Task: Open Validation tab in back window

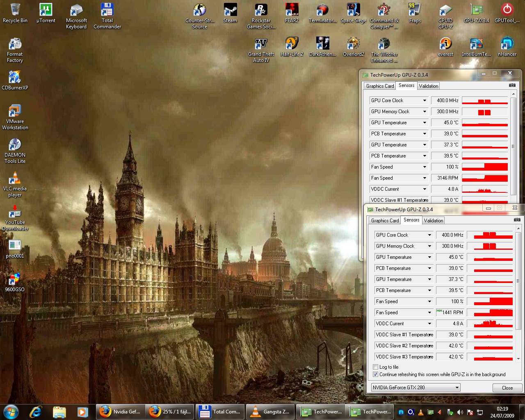Action: point(429,86)
